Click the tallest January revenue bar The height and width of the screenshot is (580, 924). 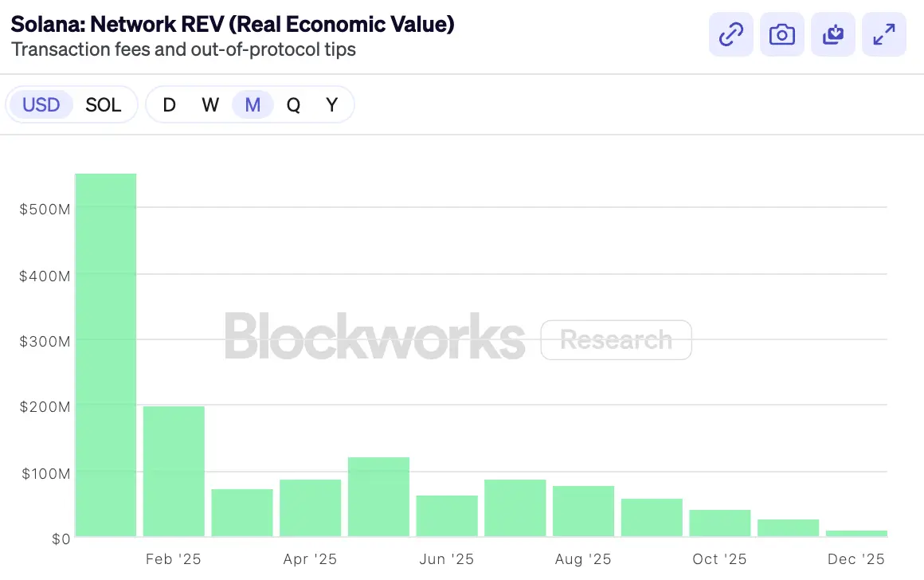pyautogui.click(x=105, y=351)
